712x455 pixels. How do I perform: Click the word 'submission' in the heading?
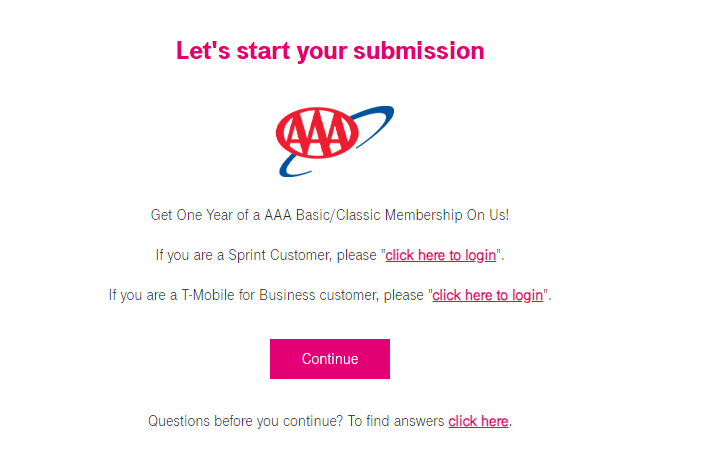pyautogui.click(x=419, y=50)
